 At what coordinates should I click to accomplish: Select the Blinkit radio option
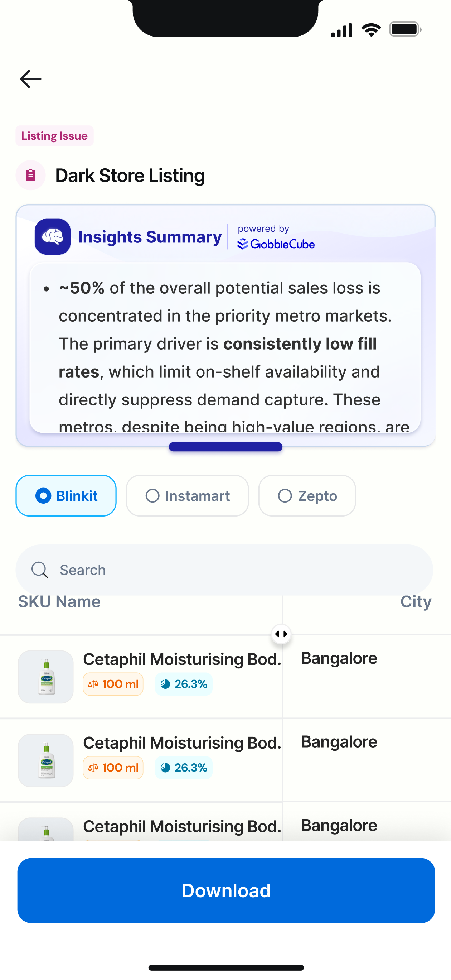pyautogui.click(x=66, y=496)
